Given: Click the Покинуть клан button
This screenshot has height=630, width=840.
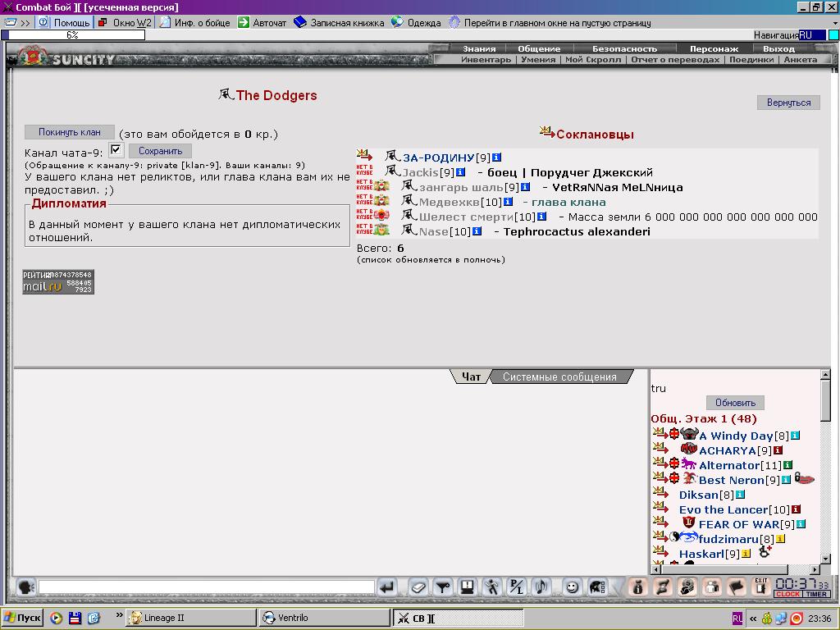Looking at the screenshot, I should pyautogui.click(x=70, y=132).
